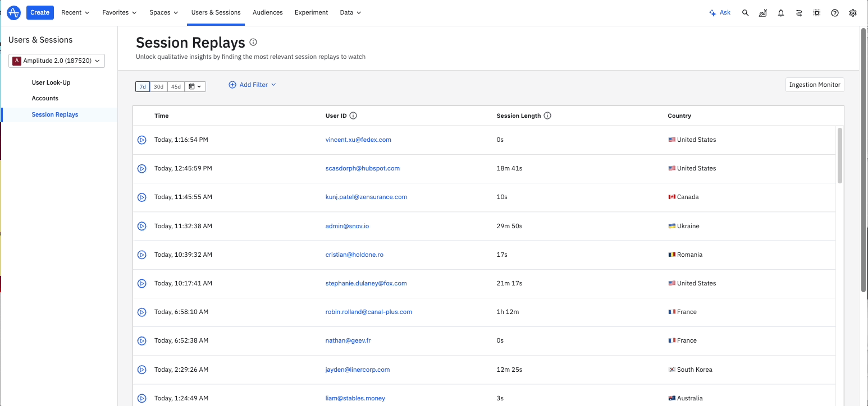Play the vincent.xu@fedex.com session replay
The image size is (868, 406).
142,140
